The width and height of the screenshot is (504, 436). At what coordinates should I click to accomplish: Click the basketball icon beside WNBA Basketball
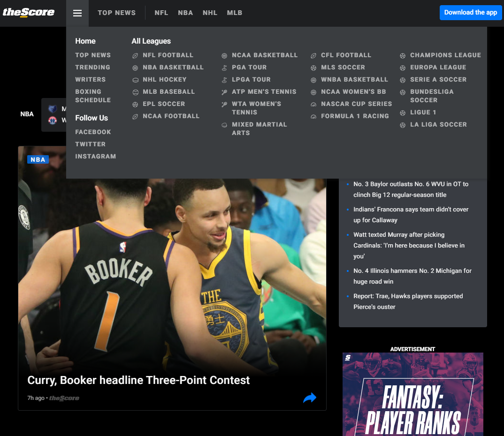pyautogui.click(x=313, y=80)
